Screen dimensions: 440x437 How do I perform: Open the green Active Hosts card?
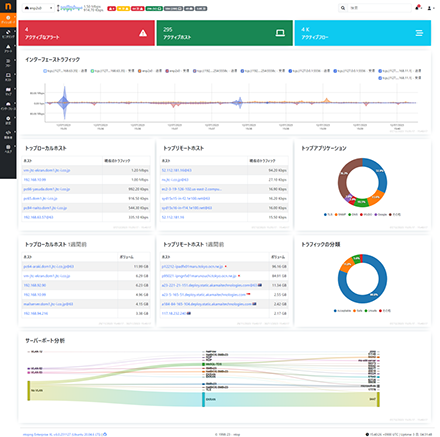point(225,33)
